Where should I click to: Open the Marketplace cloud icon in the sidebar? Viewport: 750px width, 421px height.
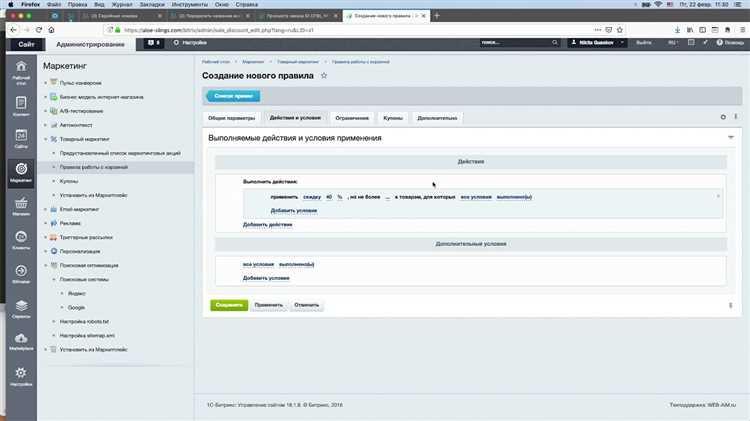21,342
